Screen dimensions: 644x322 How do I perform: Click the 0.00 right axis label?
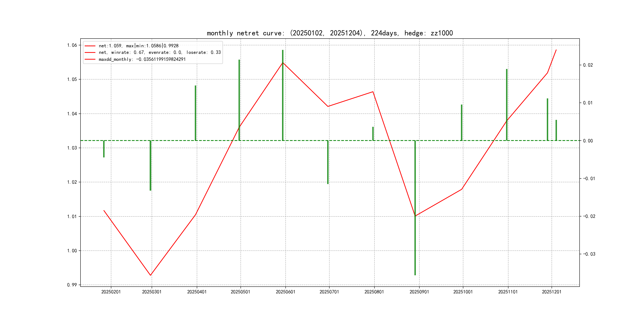coord(588,141)
